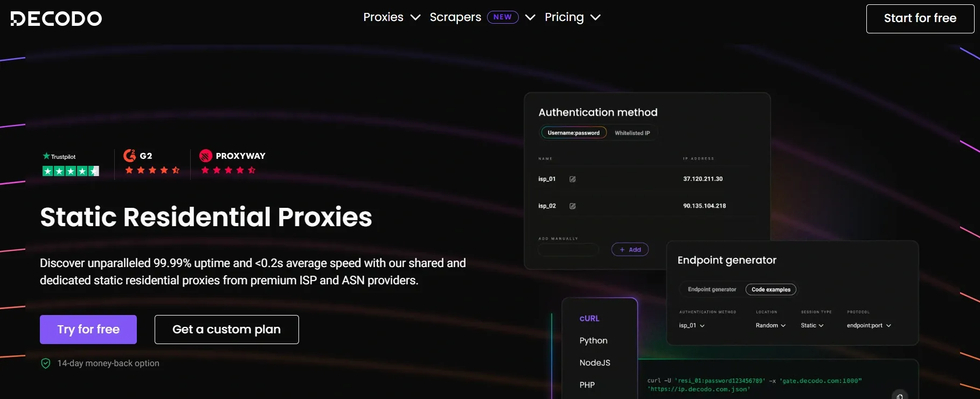Viewport: 980px width, 399px height.
Task: Select the Code examples tab
Action: click(x=771, y=290)
